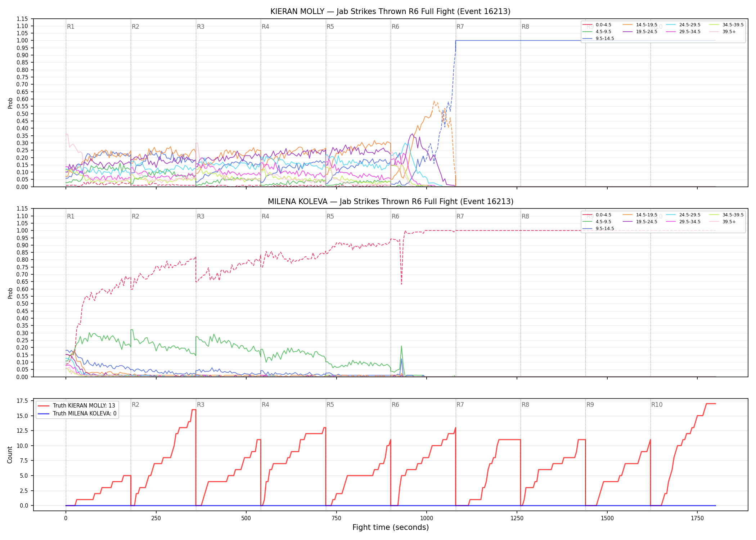The image size is (756, 540).
Task: Click the 12.5 tick on the Count axis
Action: point(22,431)
